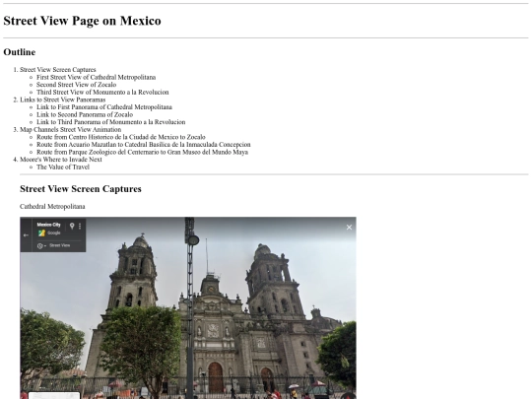Click 'Route from Parque Zoologico del Centenario' entry
532x399 pixels.
coord(143,152)
